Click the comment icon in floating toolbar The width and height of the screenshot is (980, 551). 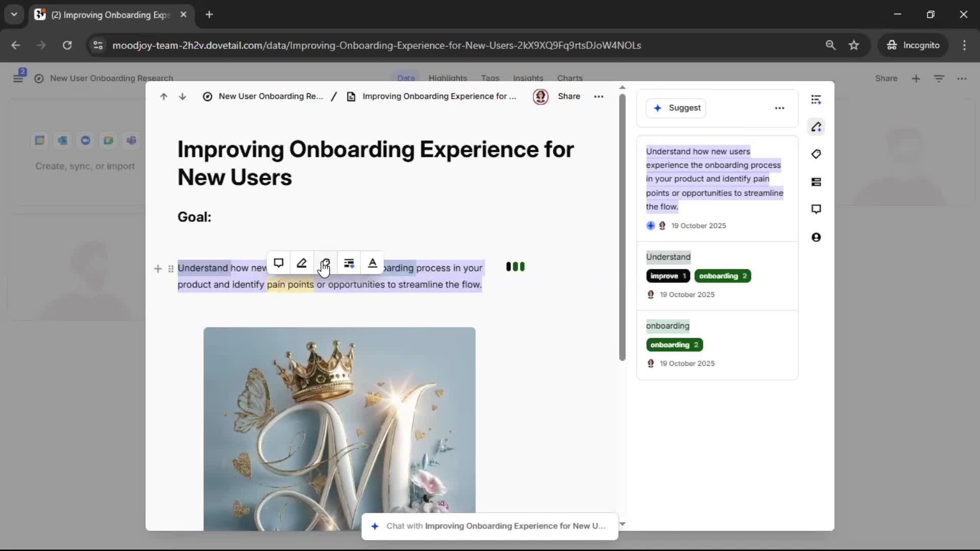click(278, 263)
